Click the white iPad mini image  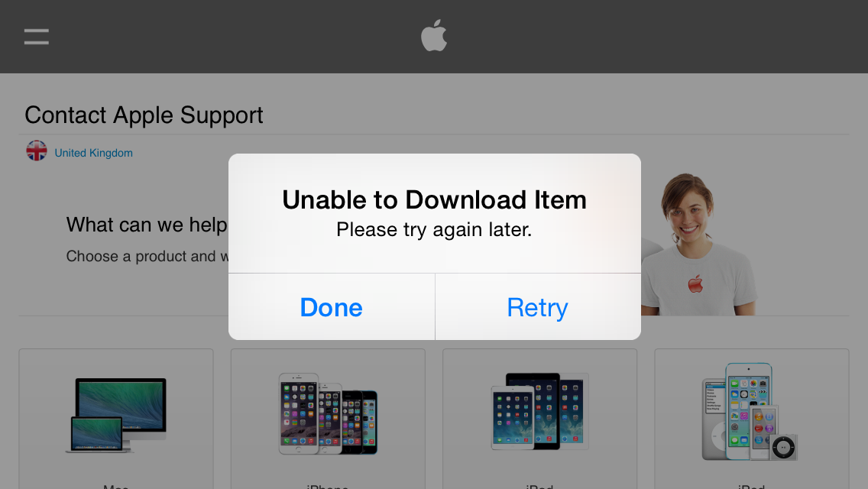[x=513, y=418]
